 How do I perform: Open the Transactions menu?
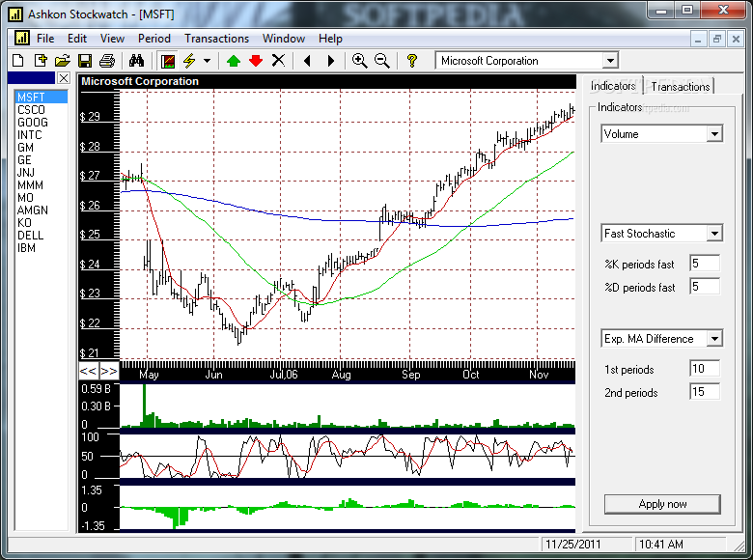pos(216,39)
